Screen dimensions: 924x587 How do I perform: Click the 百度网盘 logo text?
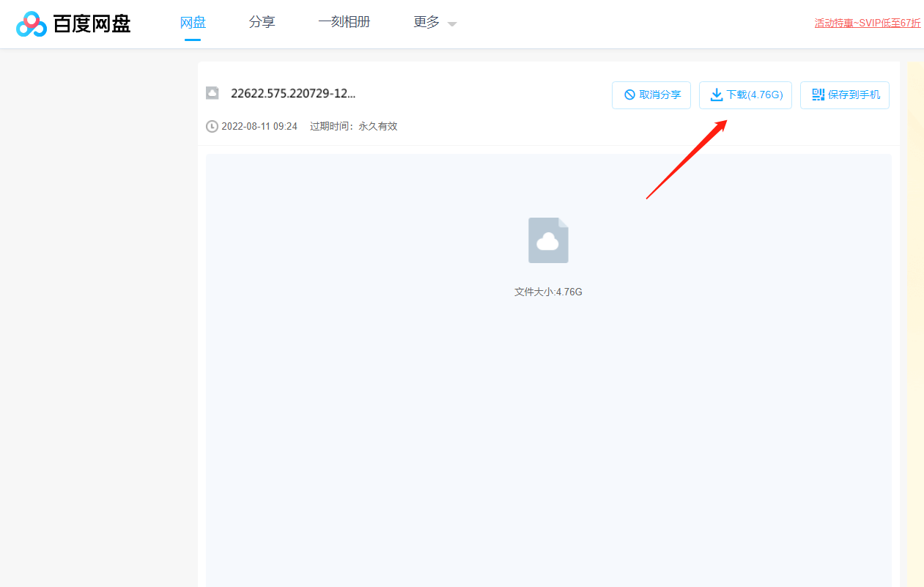(x=92, y=23)
